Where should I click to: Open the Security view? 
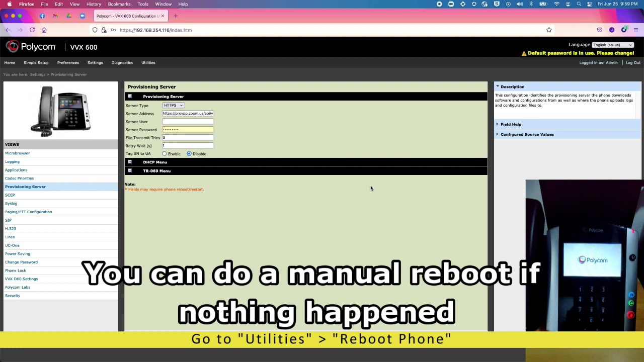[x=13, y=296]
